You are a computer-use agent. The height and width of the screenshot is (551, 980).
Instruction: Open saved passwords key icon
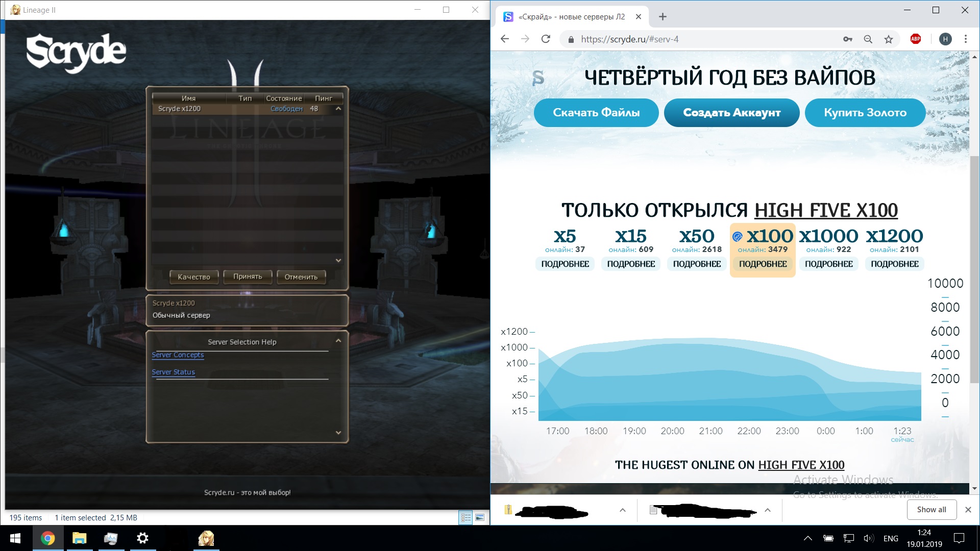click(848, 39)
